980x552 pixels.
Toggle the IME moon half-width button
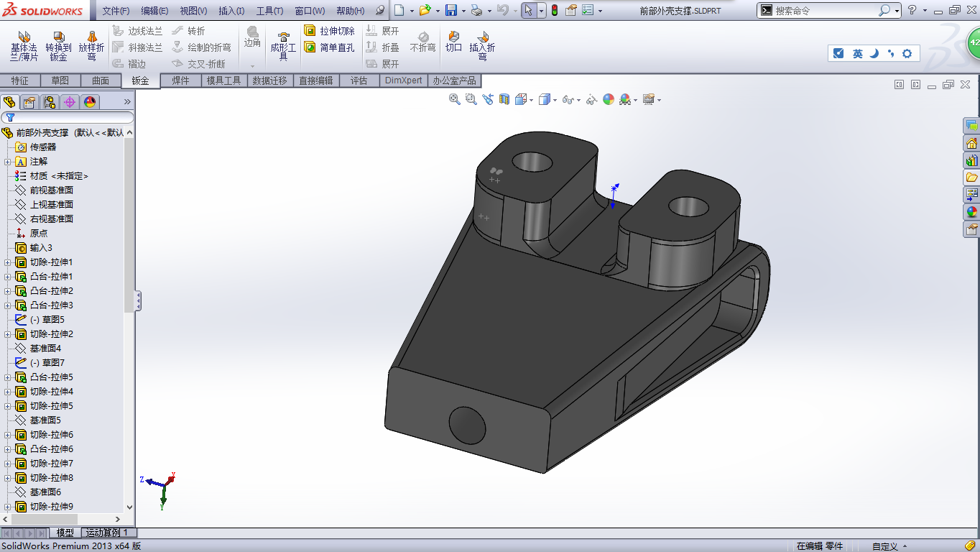[x=874, y=54]
